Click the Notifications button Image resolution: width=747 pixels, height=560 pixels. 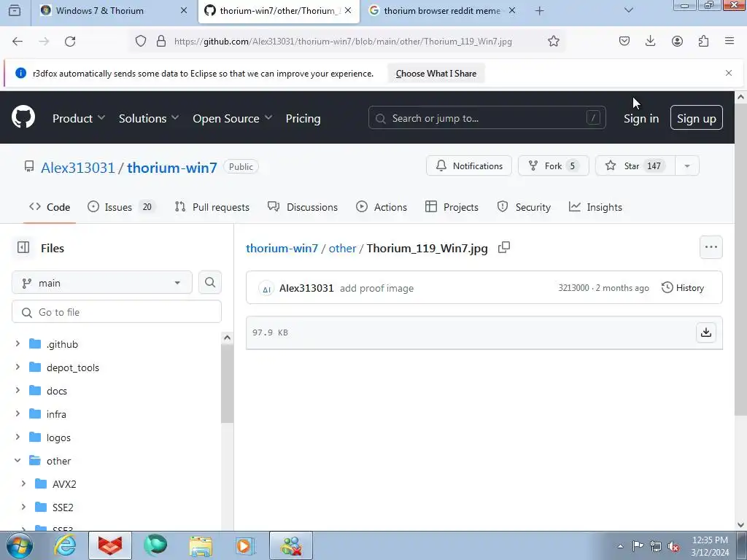click(x=469, y=166)
